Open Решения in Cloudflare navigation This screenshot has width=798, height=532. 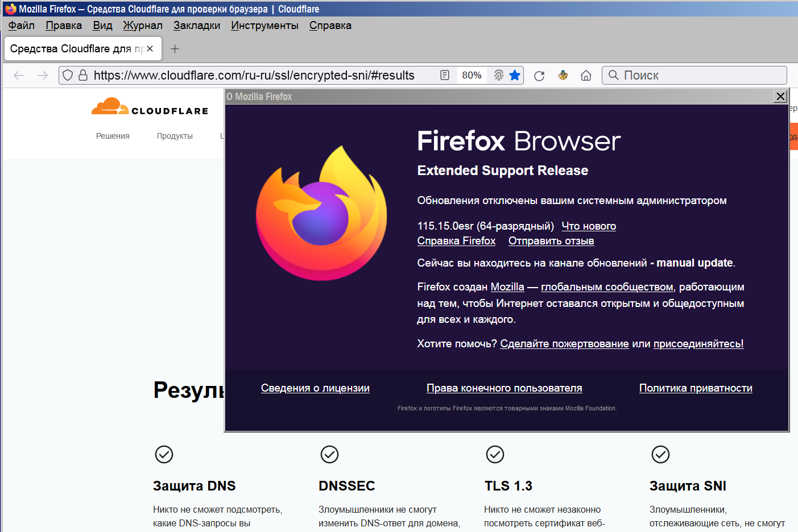[113, 136]
